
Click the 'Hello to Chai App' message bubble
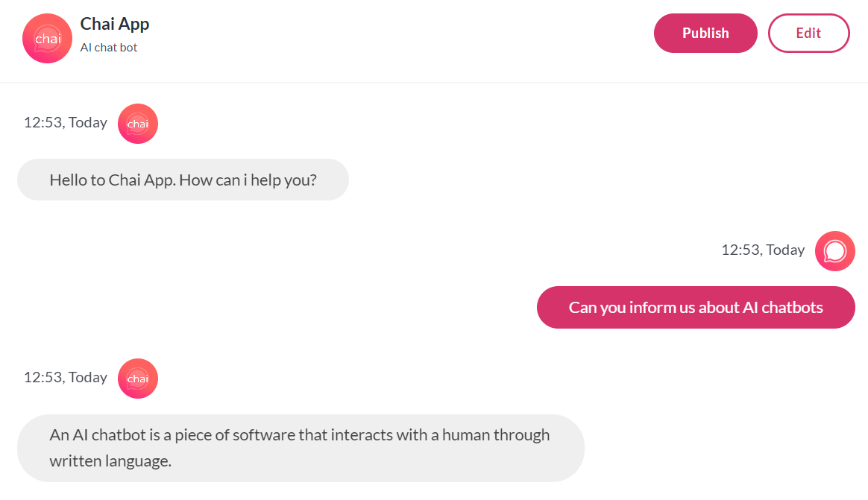point(183,180)
